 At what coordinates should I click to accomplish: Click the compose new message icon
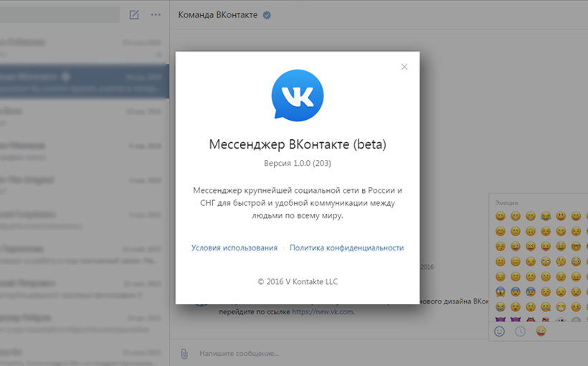pyautogui.click(x=134, y=14)
